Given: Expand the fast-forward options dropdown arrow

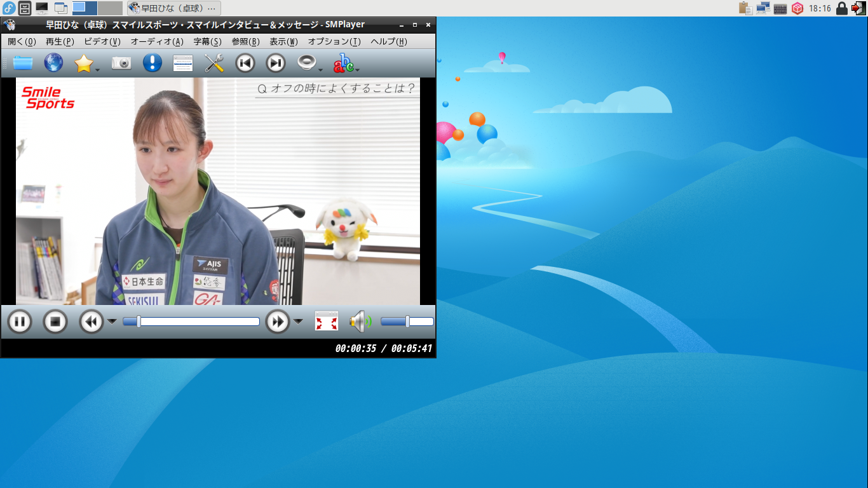Looking at the screenshot, I should pos(298,322).
